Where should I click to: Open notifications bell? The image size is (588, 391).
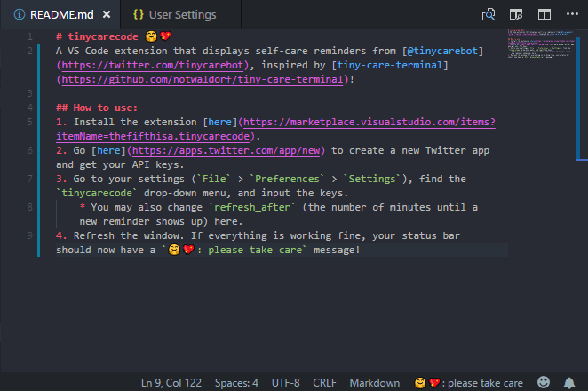click(569, 383)
